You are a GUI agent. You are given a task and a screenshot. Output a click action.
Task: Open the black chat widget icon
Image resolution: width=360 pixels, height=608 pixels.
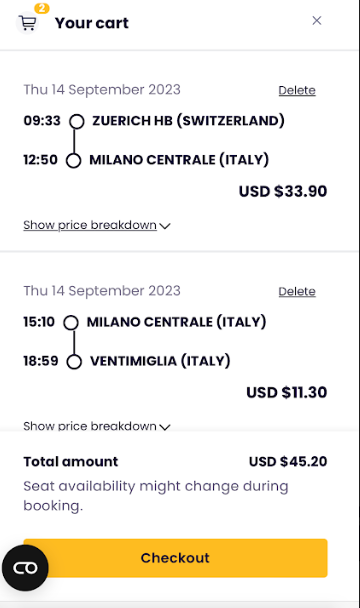(25, 568)
